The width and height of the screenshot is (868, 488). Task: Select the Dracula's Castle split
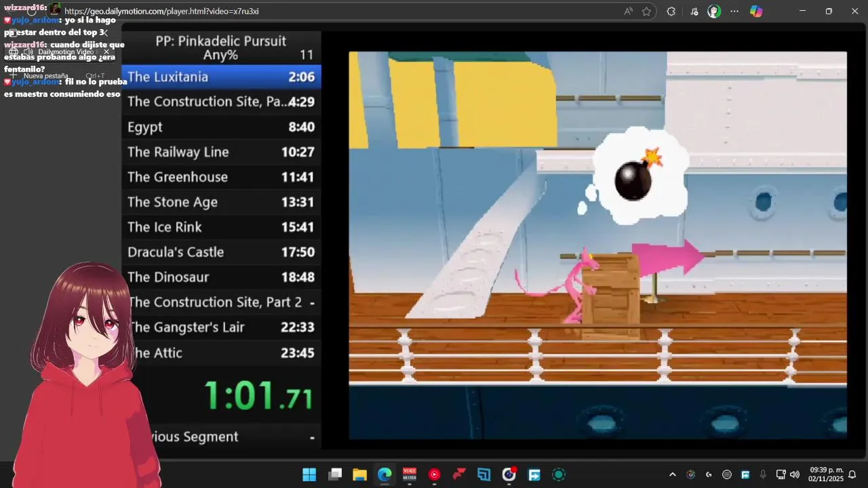(221, 252)
